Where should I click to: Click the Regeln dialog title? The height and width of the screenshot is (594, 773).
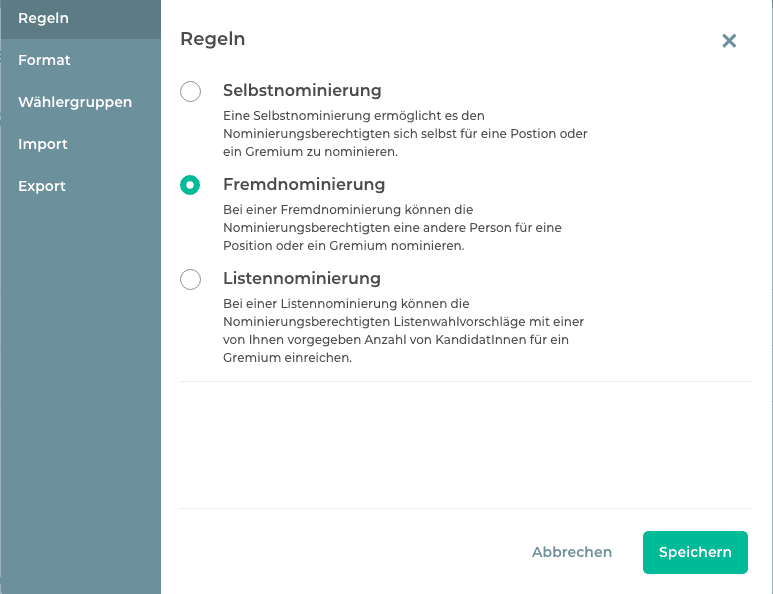212,39
